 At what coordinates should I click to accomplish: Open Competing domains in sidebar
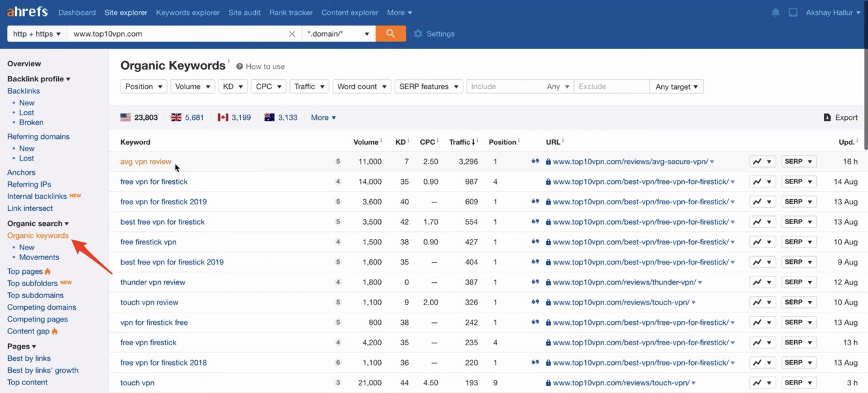41,307
